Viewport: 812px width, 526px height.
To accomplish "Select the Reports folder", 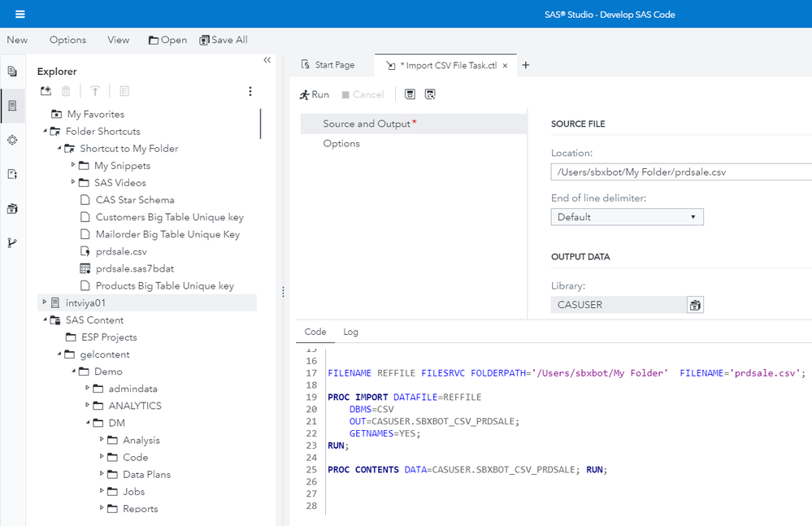I will [141, 509].
